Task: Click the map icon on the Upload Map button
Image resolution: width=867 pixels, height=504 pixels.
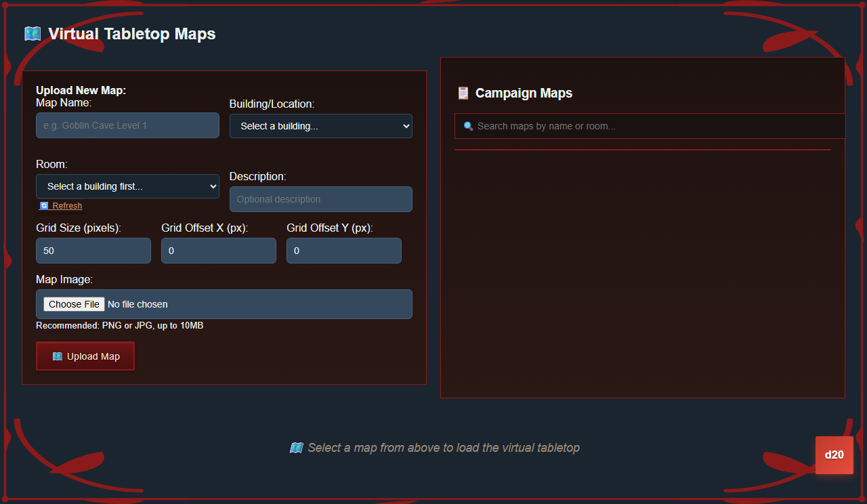Action: (x=58, y=356)
